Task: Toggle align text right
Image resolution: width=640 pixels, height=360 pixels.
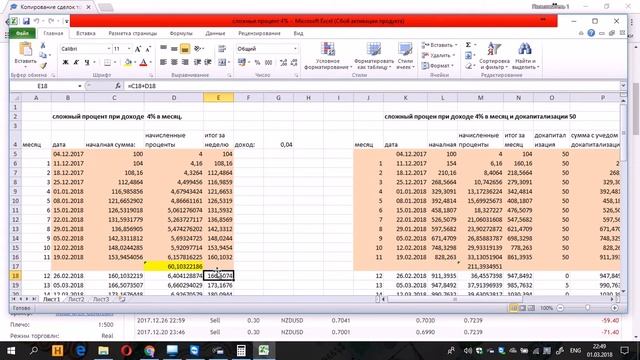Action: pos(185,62)
